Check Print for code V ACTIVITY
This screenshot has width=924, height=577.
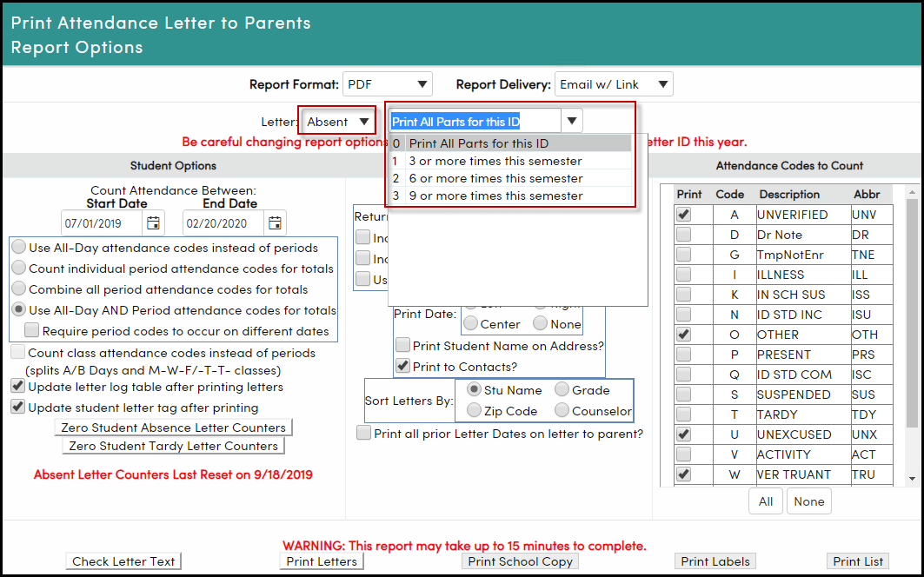pyautogui.click(x=683, y=454)
